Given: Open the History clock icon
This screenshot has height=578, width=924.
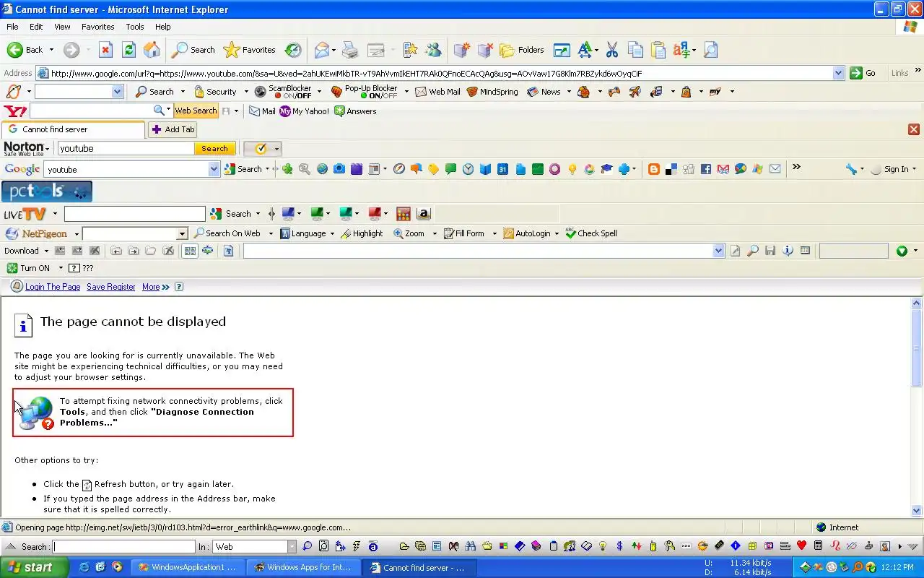Looking at the screenshot, I should coord(293,50).
